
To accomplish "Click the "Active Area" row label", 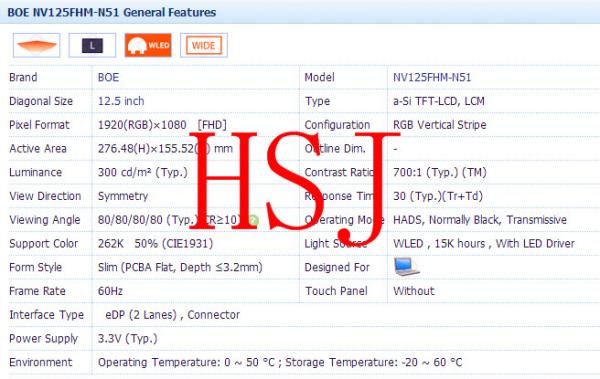I will [x=38, y=149].
